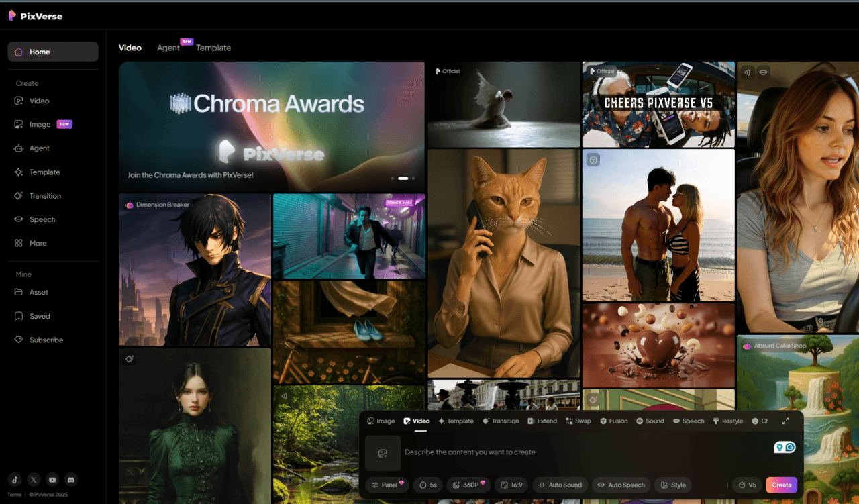Screen dimensions: 859x504
Task: Open the Discord community icon
Action: pos(70,479)
